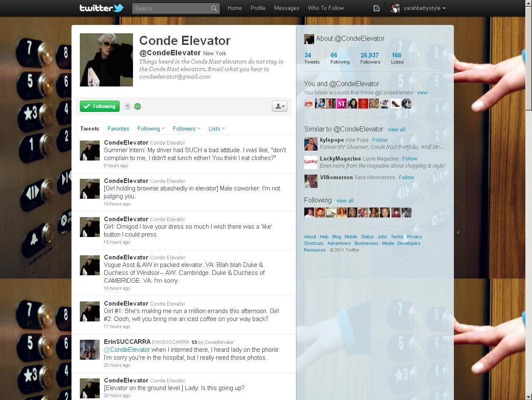The width and height of the screenshot is (532, 400).
Task: Click view all next to Following section
Action: coord(345,201)
